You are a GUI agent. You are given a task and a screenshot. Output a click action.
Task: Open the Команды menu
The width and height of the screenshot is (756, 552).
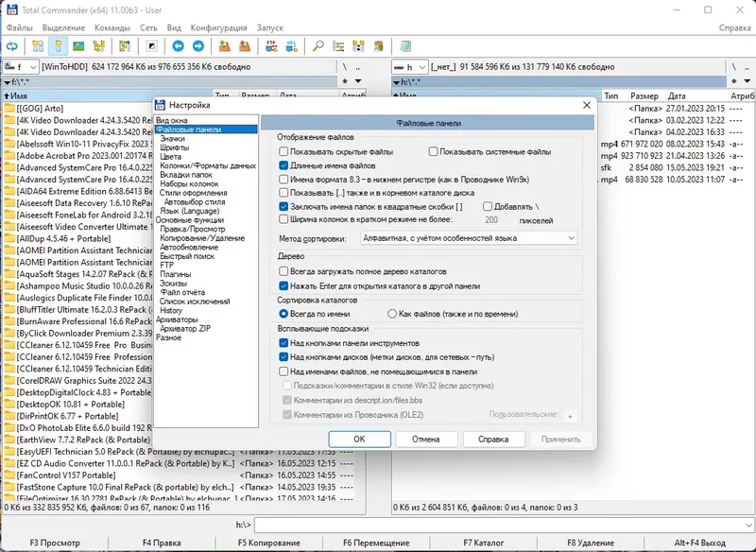pos(112,27)
